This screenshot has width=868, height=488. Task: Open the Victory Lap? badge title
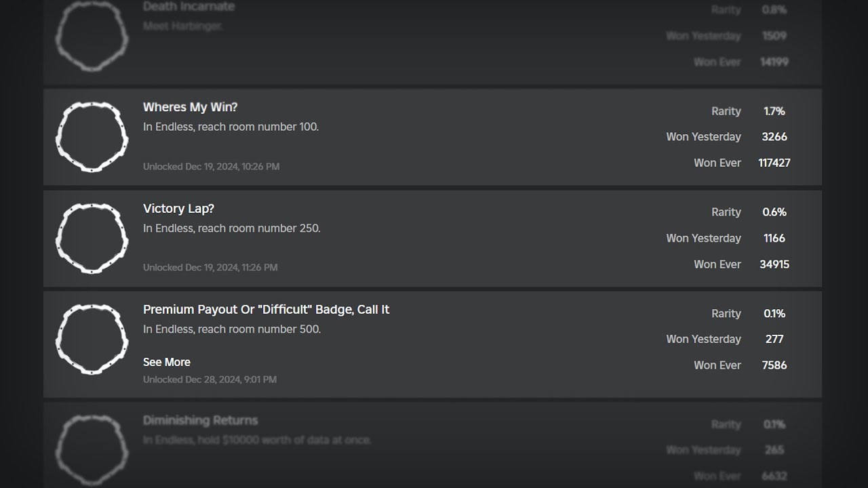[178, 209]
